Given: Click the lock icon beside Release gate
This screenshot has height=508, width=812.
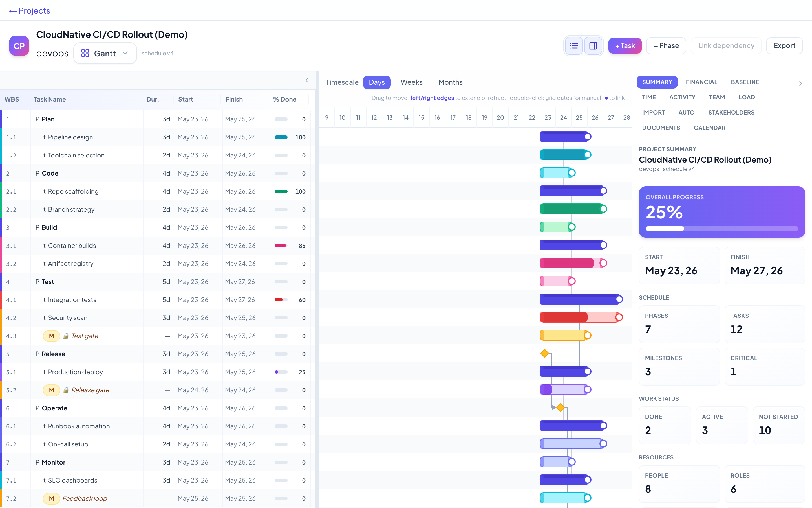Looking at the screenshot, I should coord(66,390).
